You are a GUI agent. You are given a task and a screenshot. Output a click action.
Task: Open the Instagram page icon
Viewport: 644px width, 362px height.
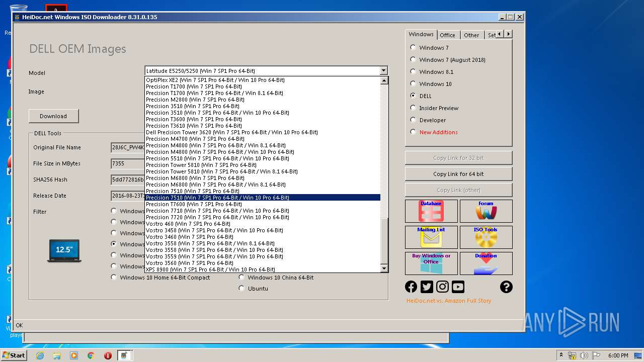[442, 287]
